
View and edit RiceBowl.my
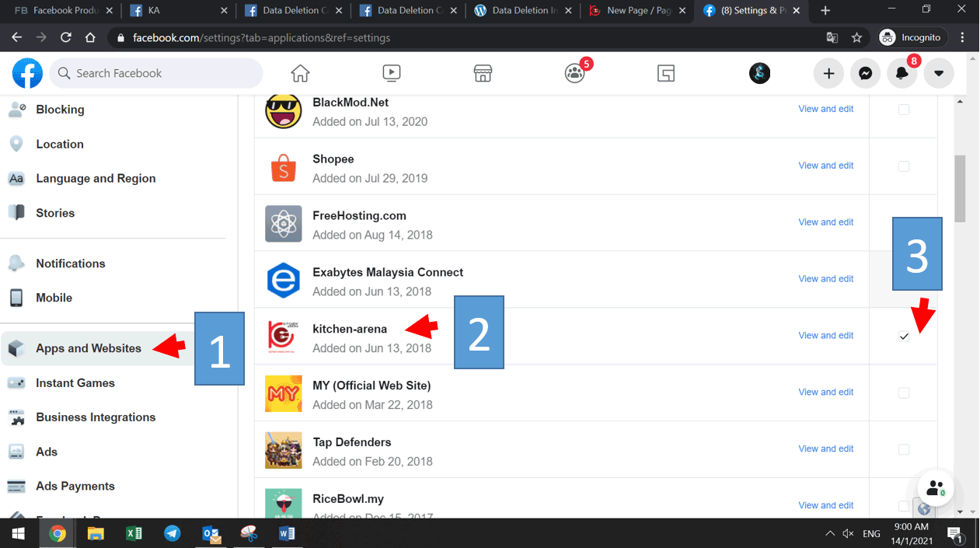(x=825, y=506)
